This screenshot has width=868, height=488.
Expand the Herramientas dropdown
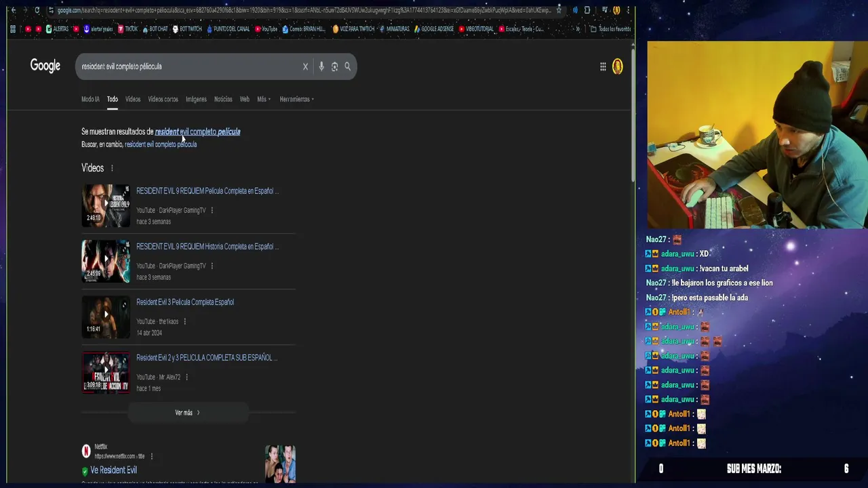point(296,99)
